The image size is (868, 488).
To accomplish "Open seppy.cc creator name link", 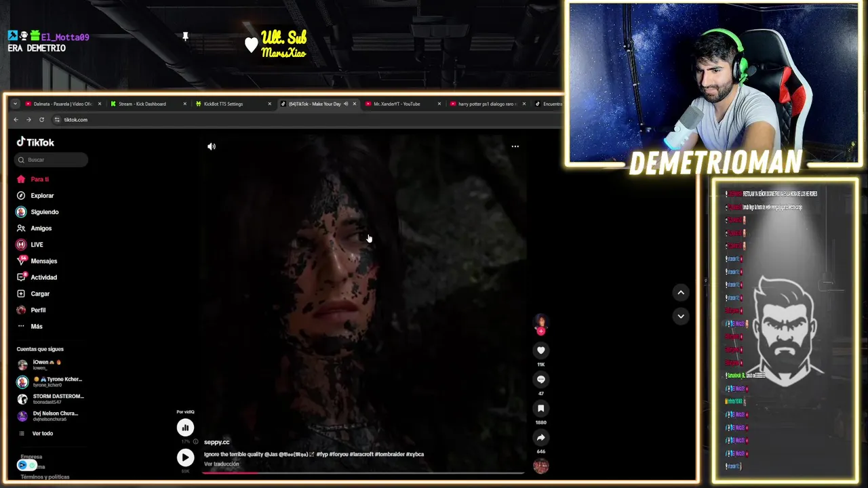I will (217, 442).
